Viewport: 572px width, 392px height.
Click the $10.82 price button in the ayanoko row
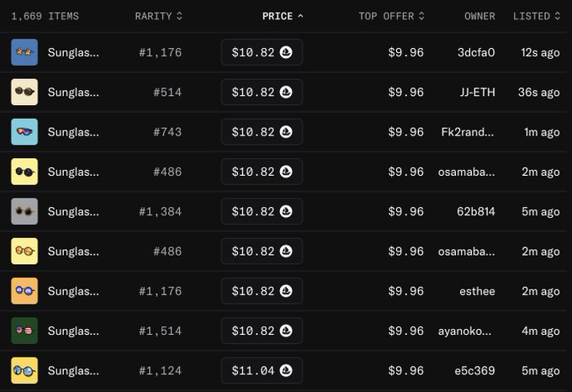(262, 331)
